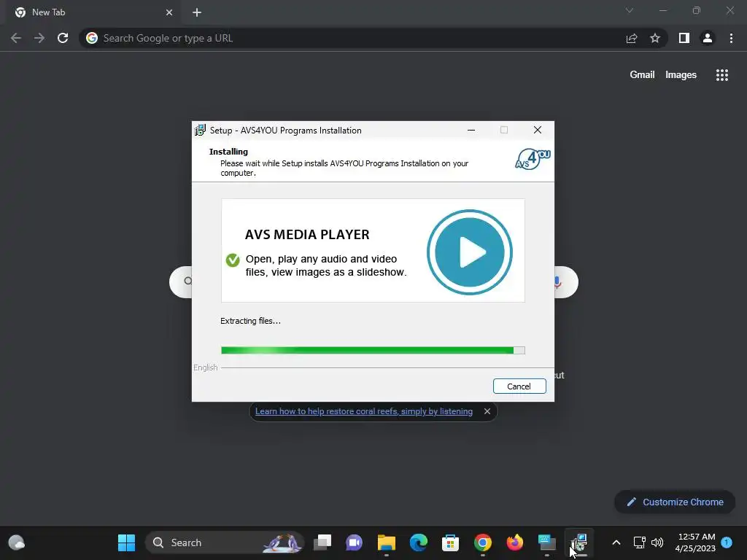This screenshot has height=560, width=747.
Task: Cancel the AVS4YOU installation
Action: coord(519,386)
